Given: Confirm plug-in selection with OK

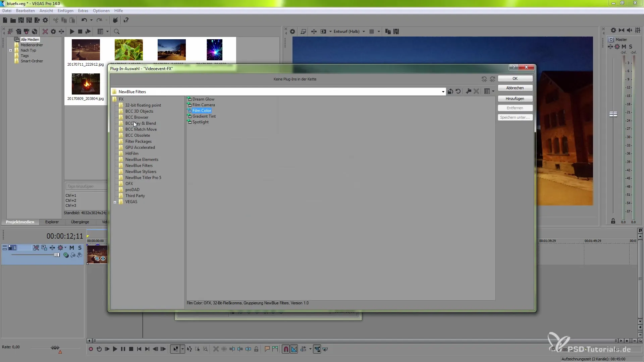Looking at the screenshot, I should pos(515,78).
